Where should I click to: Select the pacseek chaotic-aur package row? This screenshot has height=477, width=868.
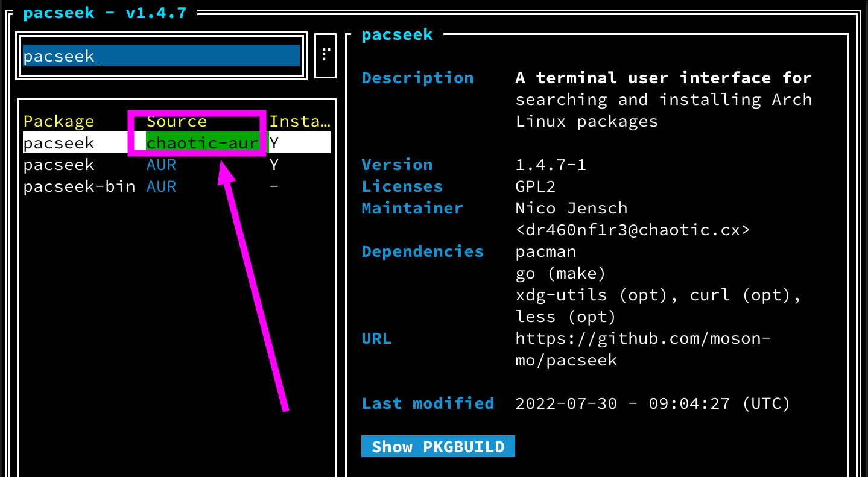point(177,143)
